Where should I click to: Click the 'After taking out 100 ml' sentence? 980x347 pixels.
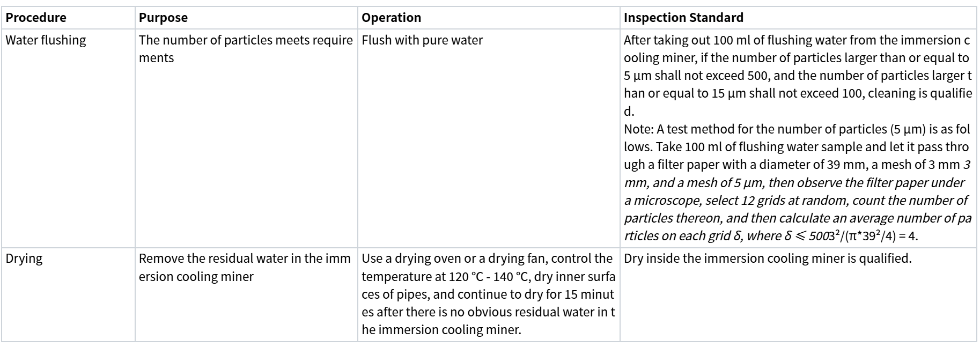click(x=798, y=76)
